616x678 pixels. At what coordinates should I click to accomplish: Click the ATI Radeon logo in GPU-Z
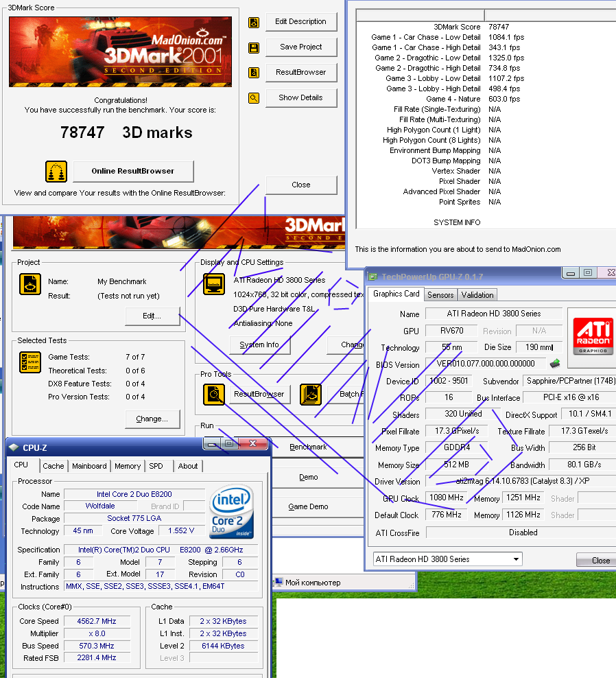point(593,336)
